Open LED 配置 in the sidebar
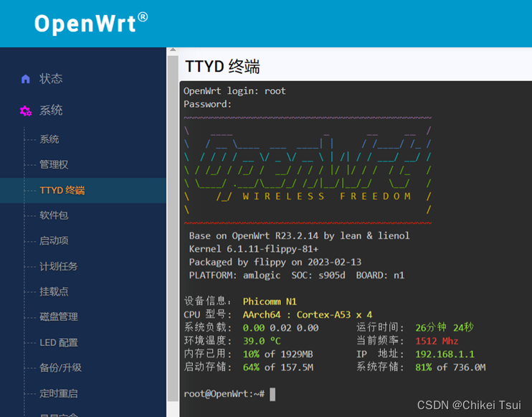532x417 pixels. pos(59,342)
